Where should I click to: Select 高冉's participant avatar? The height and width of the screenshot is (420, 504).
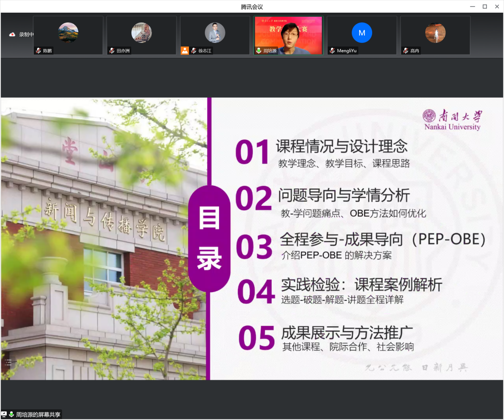point(435,33)
